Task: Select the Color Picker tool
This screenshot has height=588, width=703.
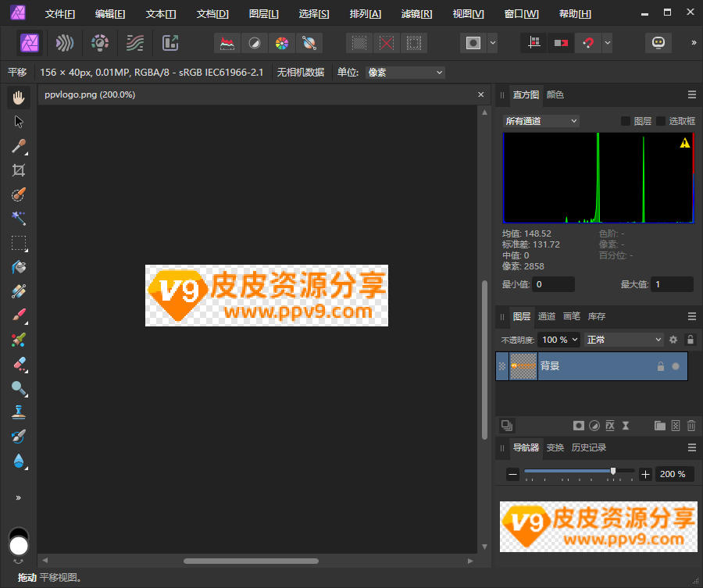Action: point(19,146)
